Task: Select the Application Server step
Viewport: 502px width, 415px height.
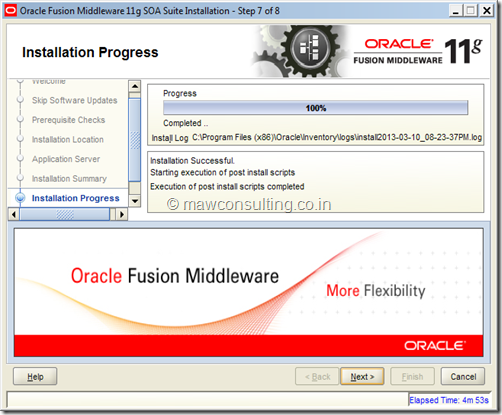Action: (66, 159)
